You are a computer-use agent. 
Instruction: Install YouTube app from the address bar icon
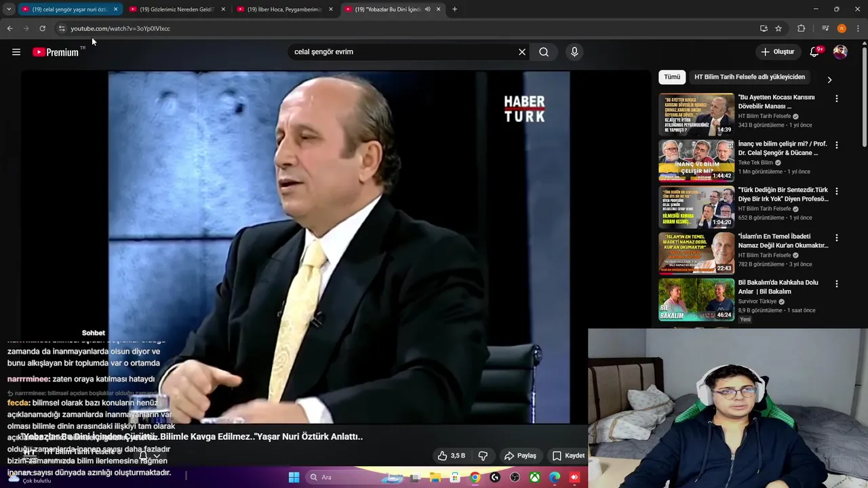pos(764,28)
